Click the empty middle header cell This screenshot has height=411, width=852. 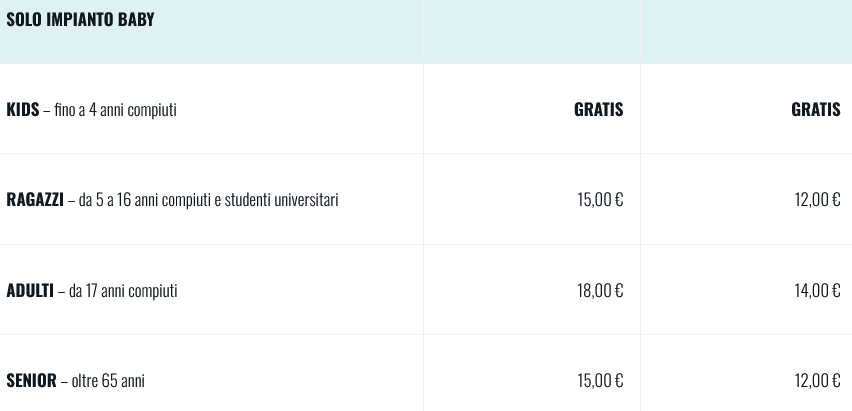tap(531, 31)
